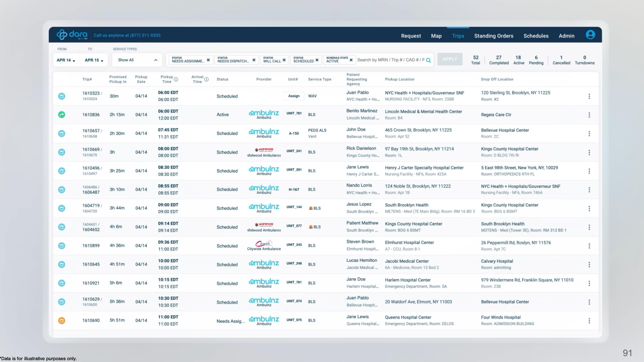Open the Schedules tab
644x362 pixels.
click(x=536, y=36)
